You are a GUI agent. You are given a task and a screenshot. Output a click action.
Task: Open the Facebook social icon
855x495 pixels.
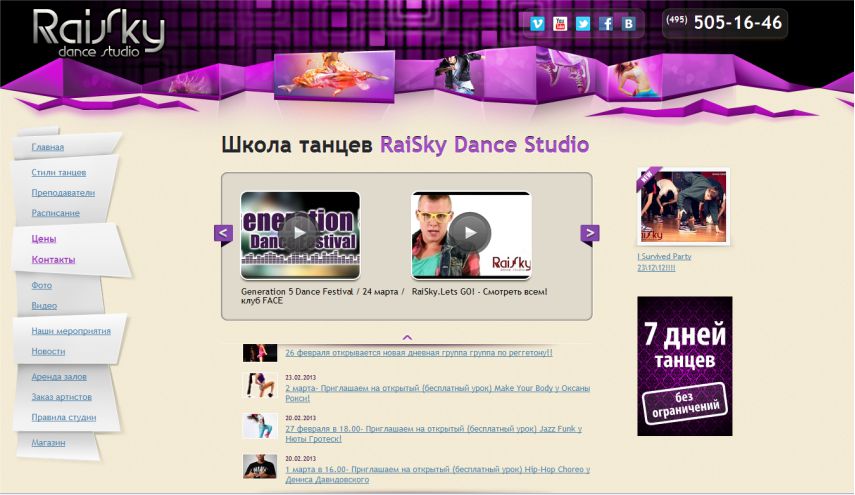tap(606, 23)
